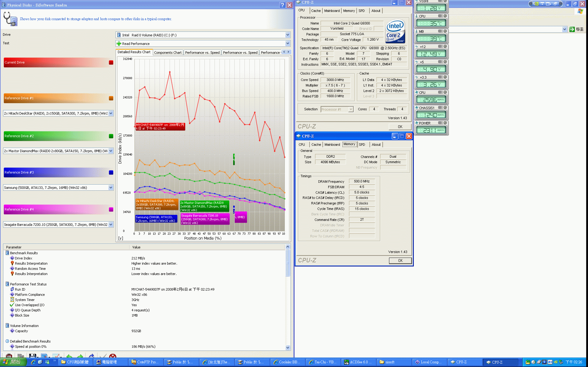Open the SPD tab in upper CPU-Z

coord(362,11)
